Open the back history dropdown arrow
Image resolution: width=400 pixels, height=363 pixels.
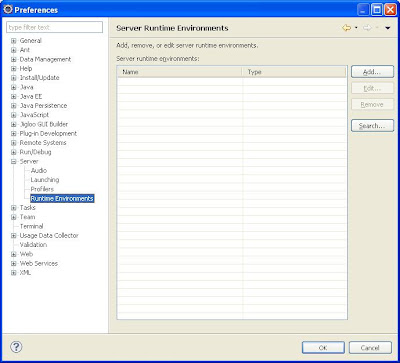(356, 28)
